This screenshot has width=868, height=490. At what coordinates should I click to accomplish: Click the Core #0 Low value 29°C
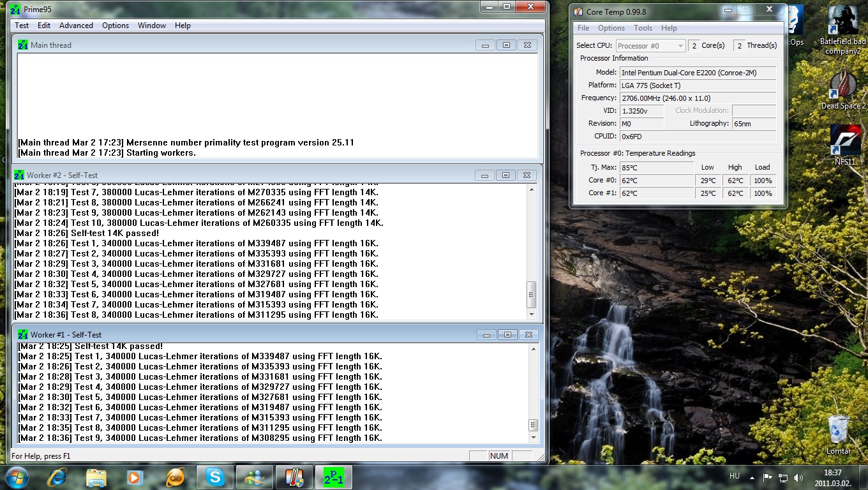tap(708, 181)
